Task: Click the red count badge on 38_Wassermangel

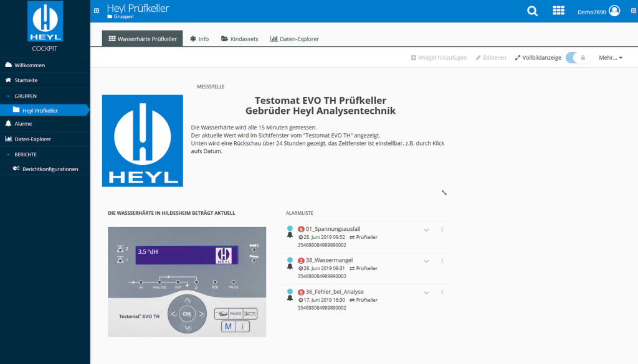Action: click(x=301, y=261)
